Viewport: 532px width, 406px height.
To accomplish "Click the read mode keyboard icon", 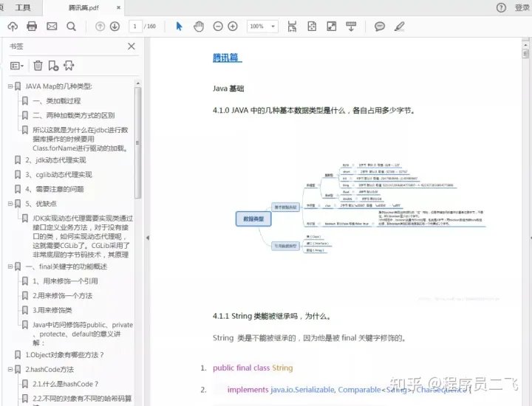I will [351, 27].
